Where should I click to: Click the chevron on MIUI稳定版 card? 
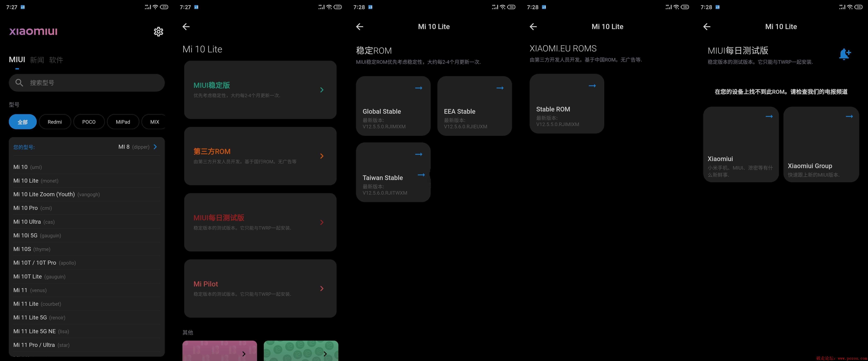[322, 90]
